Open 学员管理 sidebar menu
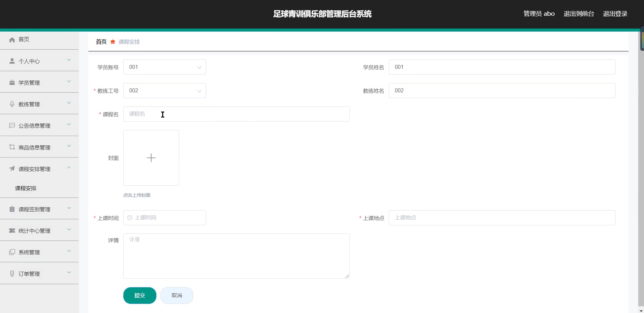 (x=39, y=83)
